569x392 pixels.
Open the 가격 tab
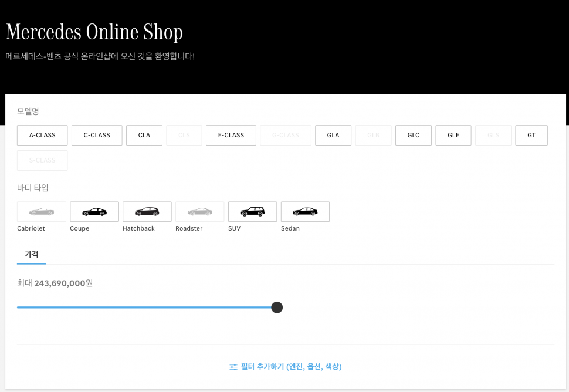tap(32, 255)
